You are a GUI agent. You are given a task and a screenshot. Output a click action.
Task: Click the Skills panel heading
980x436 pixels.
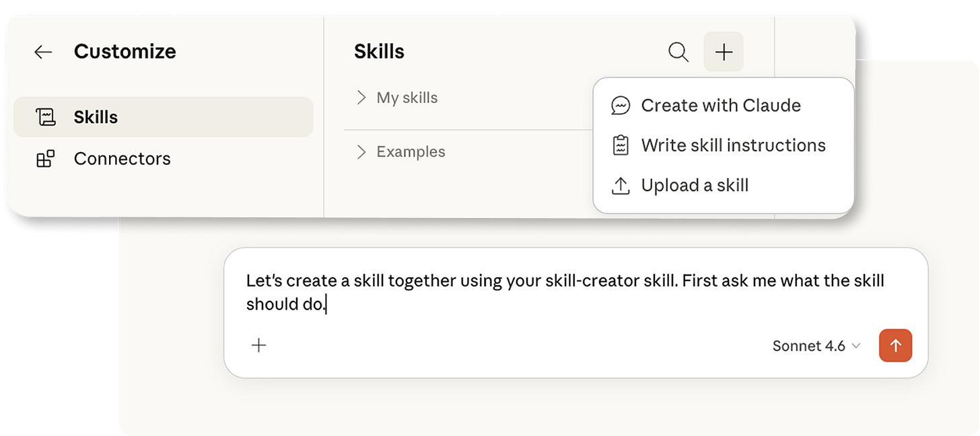pos(379,52)
